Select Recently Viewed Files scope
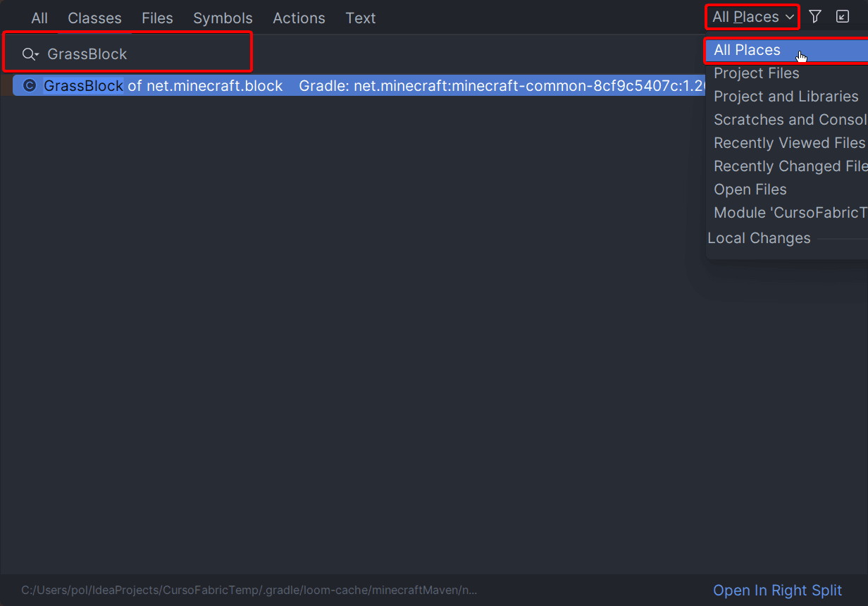 coord(786,143)
